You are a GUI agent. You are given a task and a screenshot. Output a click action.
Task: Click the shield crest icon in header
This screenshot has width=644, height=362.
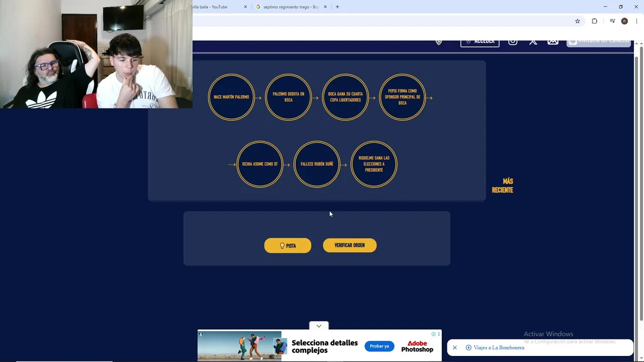[439, 43]
